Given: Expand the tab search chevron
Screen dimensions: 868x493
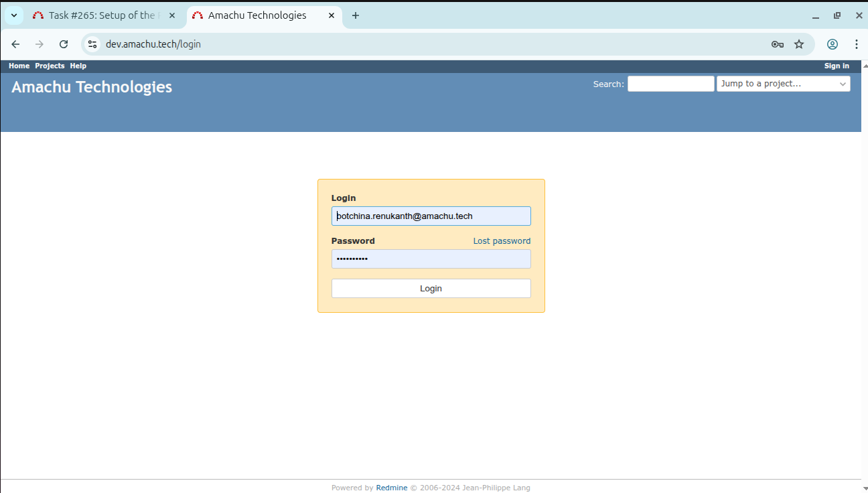Looking at the screenshot, I should click(14, 15).
